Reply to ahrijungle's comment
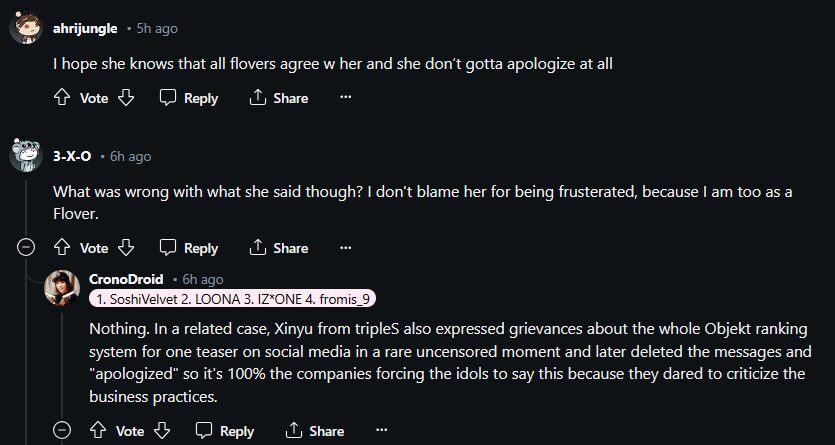Screen dimensions: 835x445 [189, 98]
